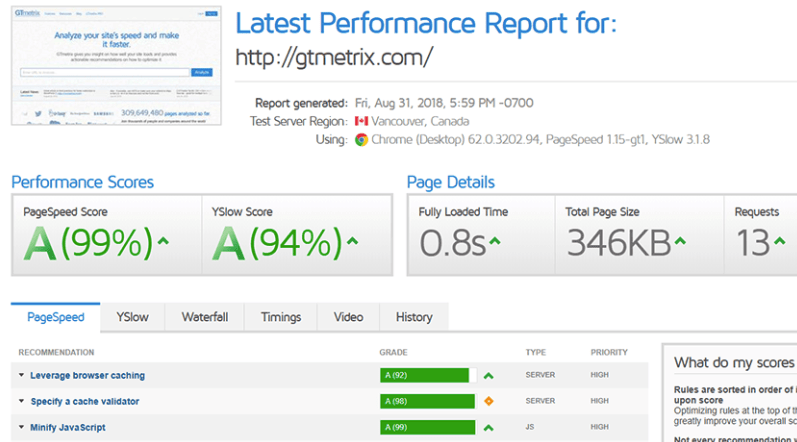
Task: Switch to the YSlow tab
Action: 132,317
